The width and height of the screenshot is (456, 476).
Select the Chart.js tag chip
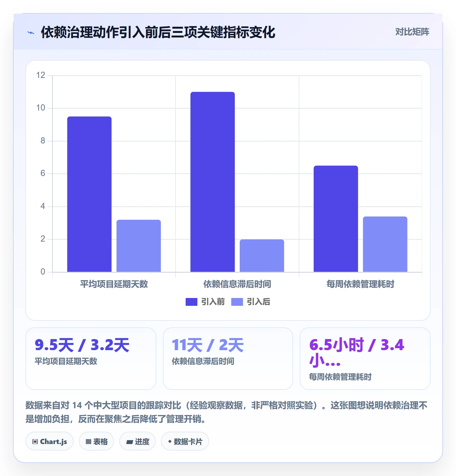click(50, 441)
